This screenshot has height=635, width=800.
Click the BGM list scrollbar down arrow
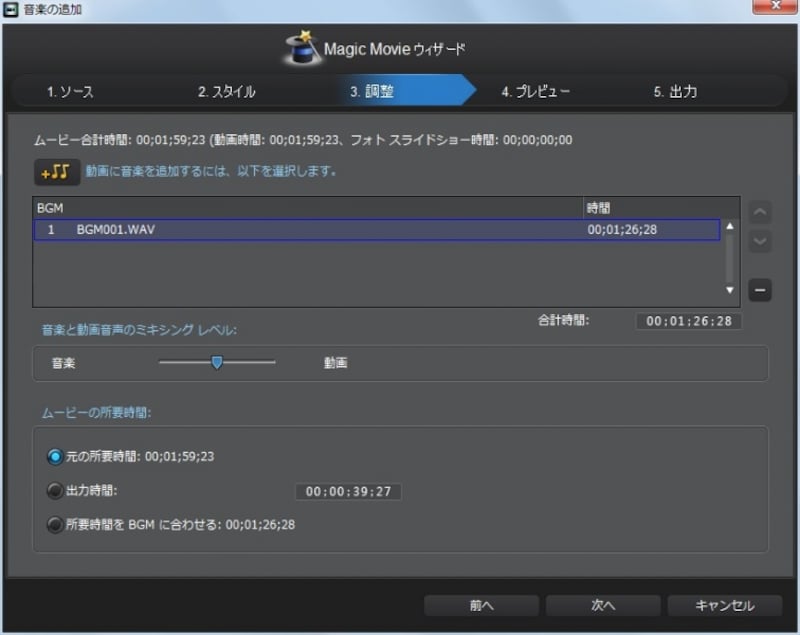730,291
